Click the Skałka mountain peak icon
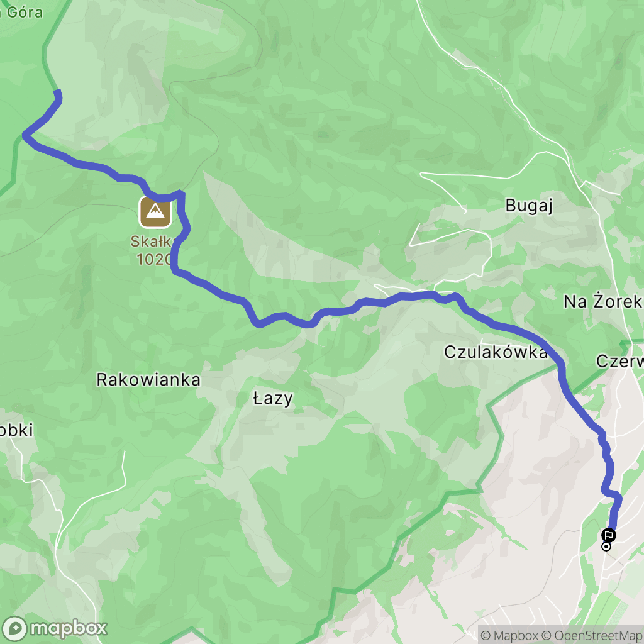Viewport: 644px width, 644px height. 155,212
